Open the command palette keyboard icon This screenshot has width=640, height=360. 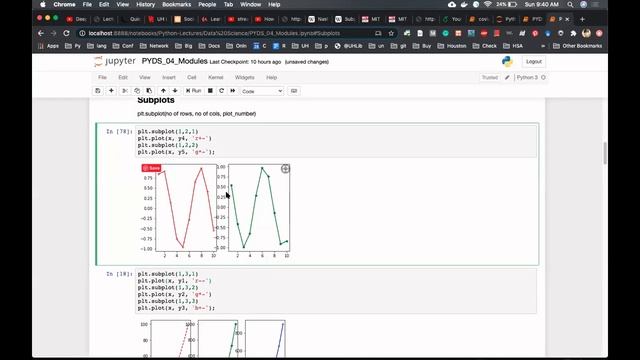(x=294, y=91)
